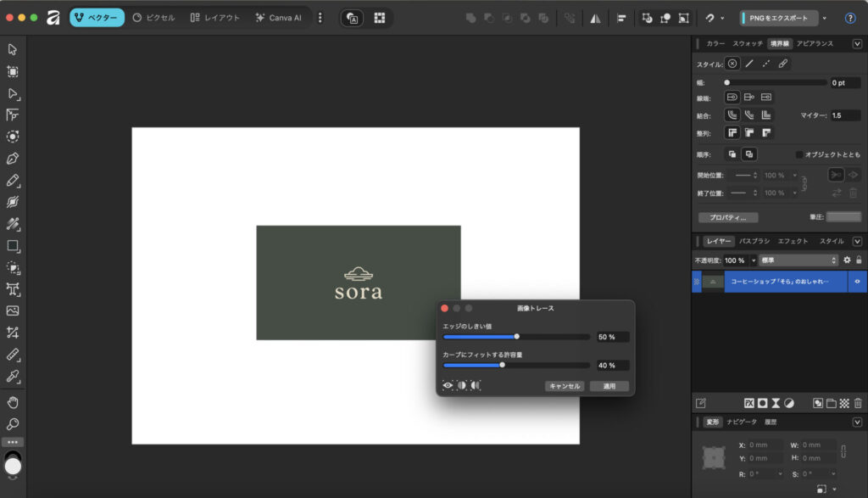Click the エッジのしきい値 slider handle
This screenshot has height=498, width=868.
tap(516, 337)
